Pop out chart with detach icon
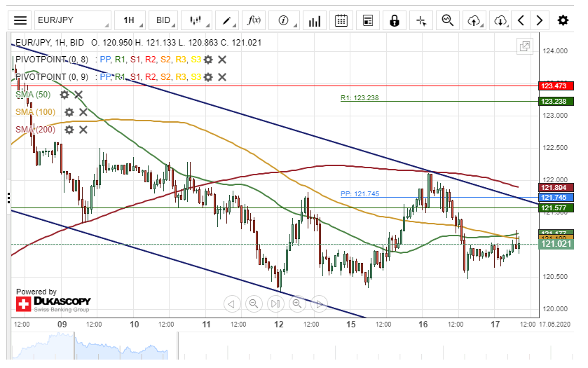 (x=524, y=46)
